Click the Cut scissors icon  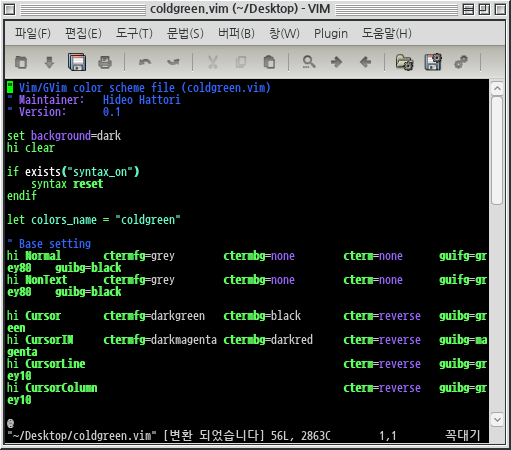[213, 62]
